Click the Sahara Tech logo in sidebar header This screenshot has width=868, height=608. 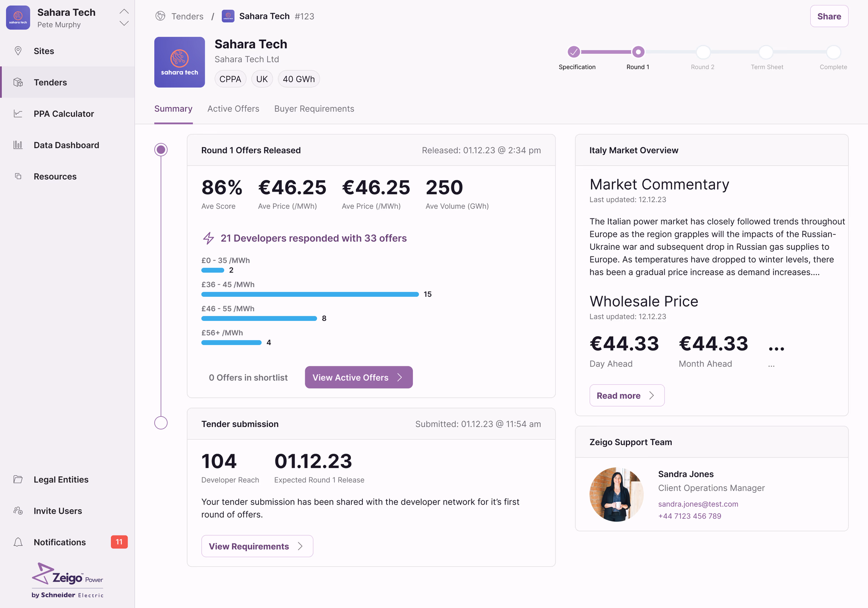(18, 17)
